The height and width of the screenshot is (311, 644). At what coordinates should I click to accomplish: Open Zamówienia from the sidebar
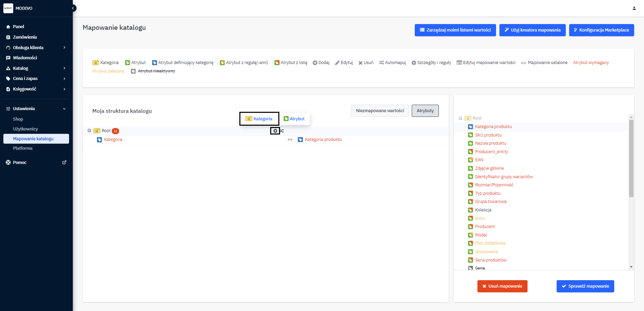25,37
